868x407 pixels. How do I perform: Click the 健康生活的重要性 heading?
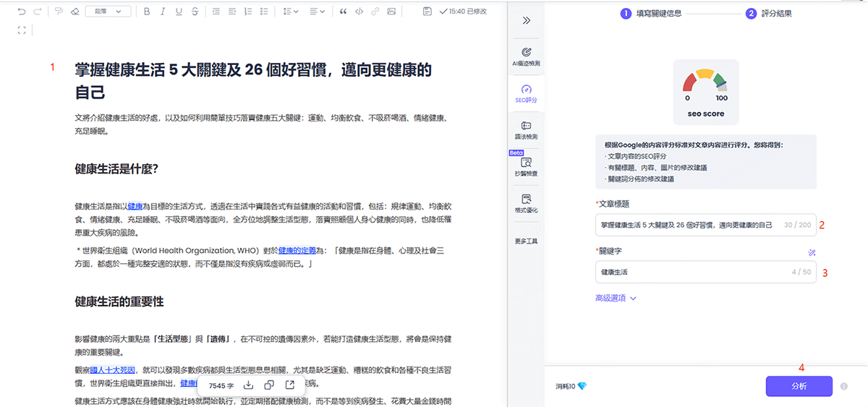119,301
